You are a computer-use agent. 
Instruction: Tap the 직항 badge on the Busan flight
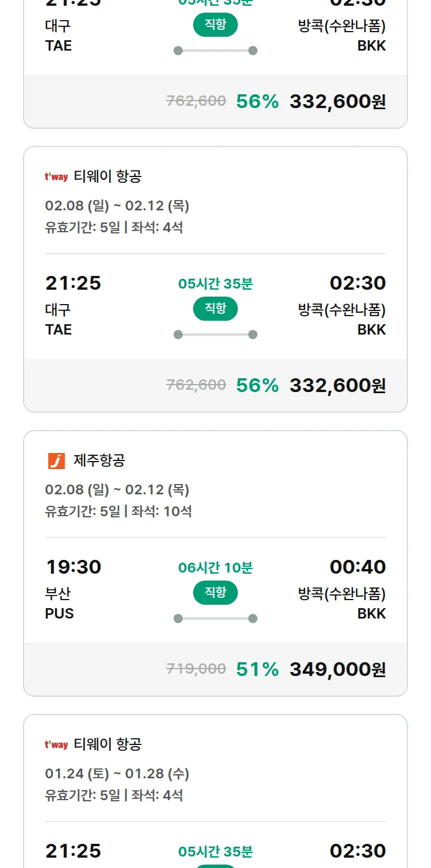pos(215,593)
